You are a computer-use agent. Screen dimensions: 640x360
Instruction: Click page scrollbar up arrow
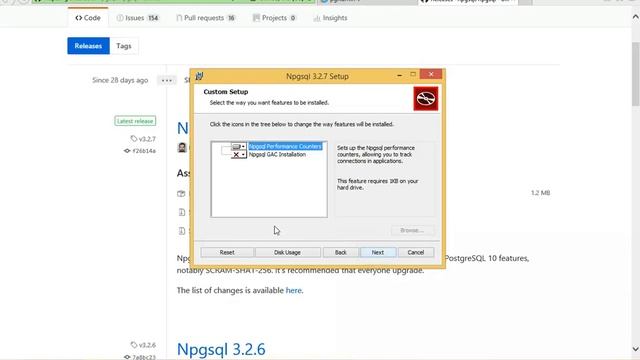coord(636,17)
